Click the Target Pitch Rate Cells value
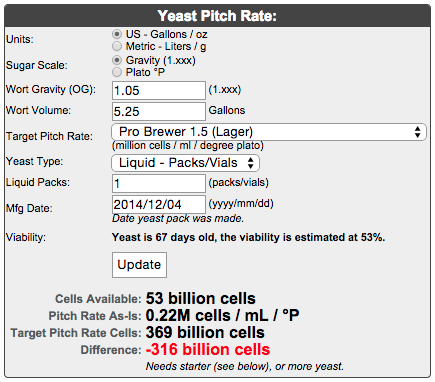The height and width of the screenshot is (382, 435). tap(205, 332)
